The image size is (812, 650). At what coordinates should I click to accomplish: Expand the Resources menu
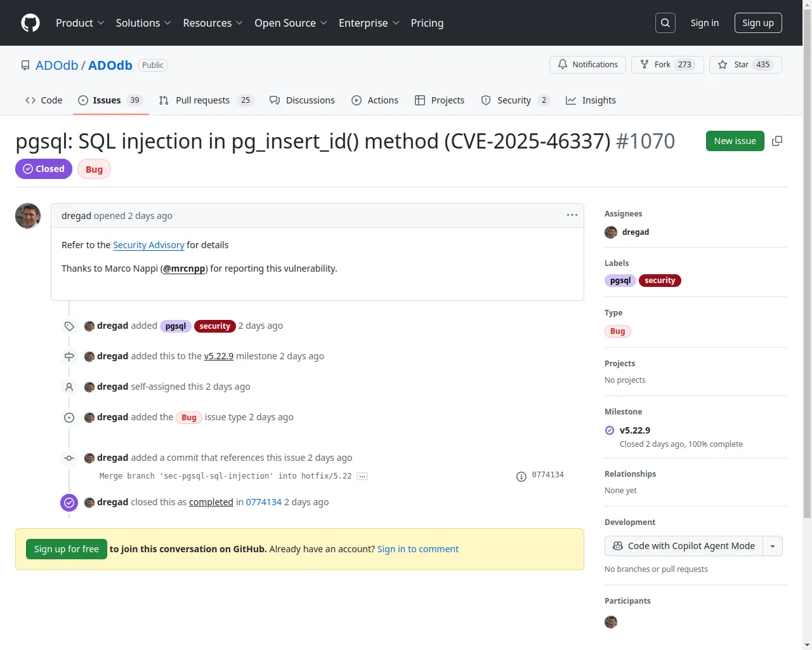click(x=213, y=23)
